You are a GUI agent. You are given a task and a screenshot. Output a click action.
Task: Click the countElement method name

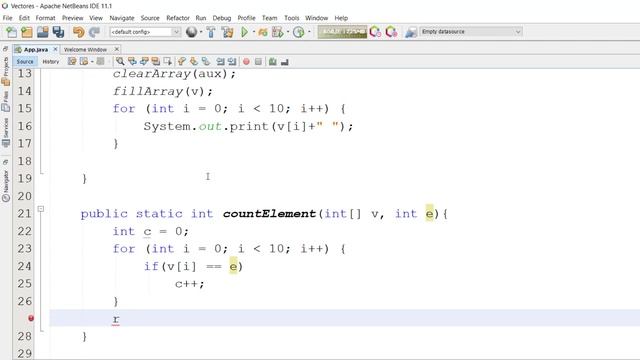pyautogui.click(x=269, y=214)
